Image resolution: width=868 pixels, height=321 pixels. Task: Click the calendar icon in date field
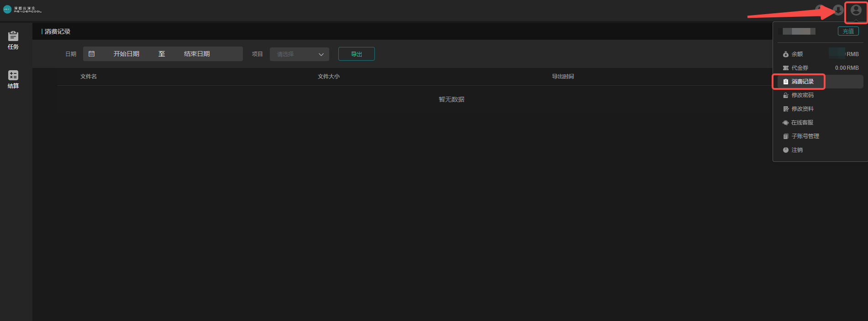(x=92, y=54)
